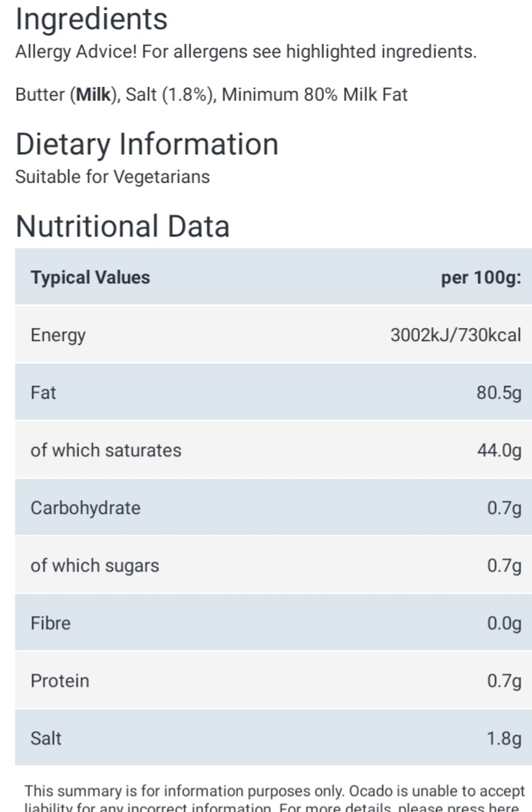Click the Dietary Information heading
This screenshot has width=532, height=812.
147,144
